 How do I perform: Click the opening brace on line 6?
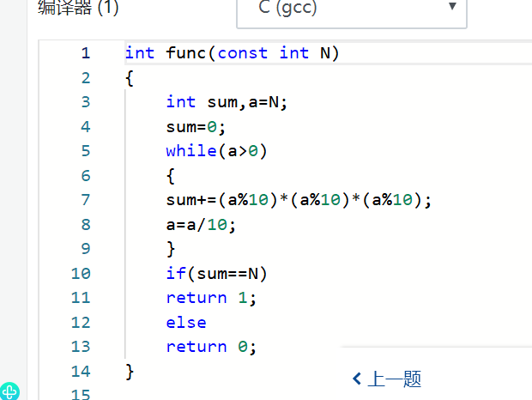[x=171, y=176]
